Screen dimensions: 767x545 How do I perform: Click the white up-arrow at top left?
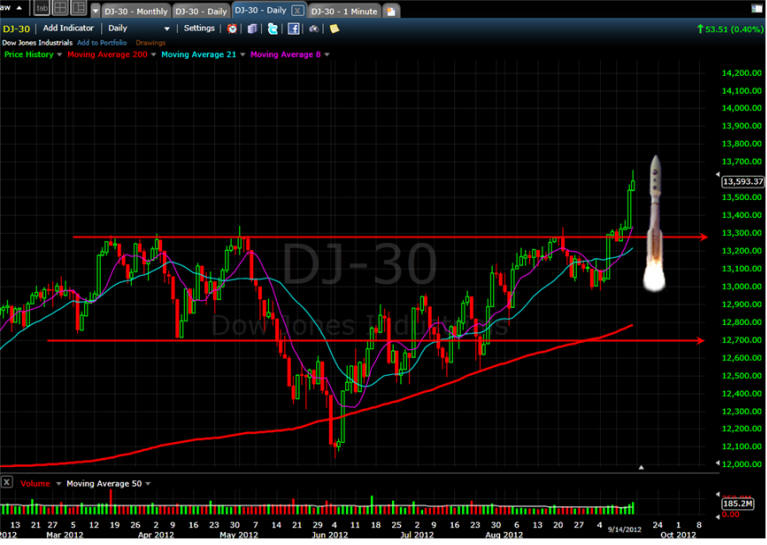click(x=19, y=8)
